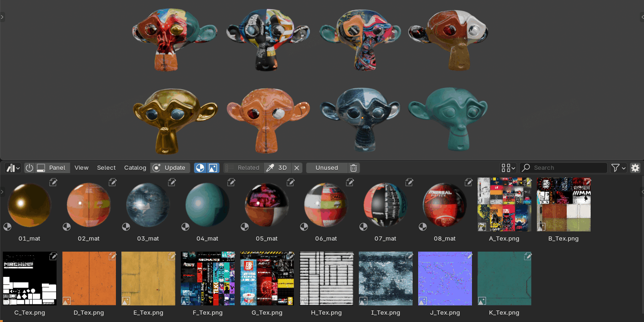Click the 3D eyedropper button
This screenshot has height=322, width=644.
pos(278,168)
